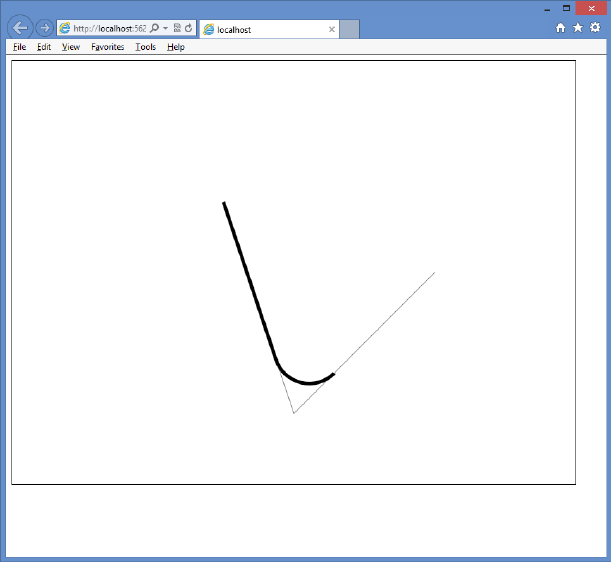Open the View menu
This screenshot has width=611, height=562.
click(71, 47)
